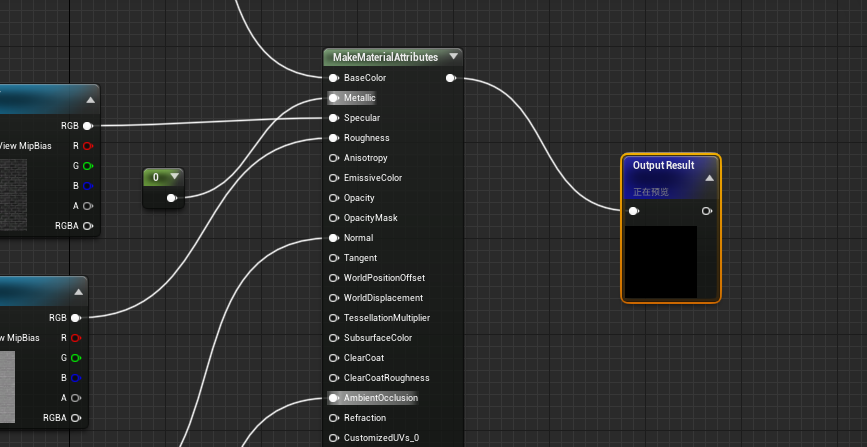Select the Roughness input pin
The width and height of the screenshot is (867, 447).
click(333, 138)
